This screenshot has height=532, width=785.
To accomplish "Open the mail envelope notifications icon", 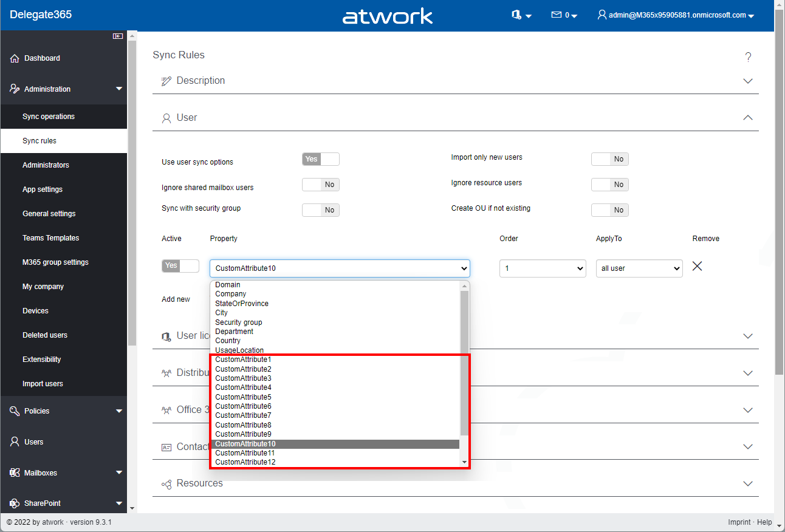I will (556, 15).
